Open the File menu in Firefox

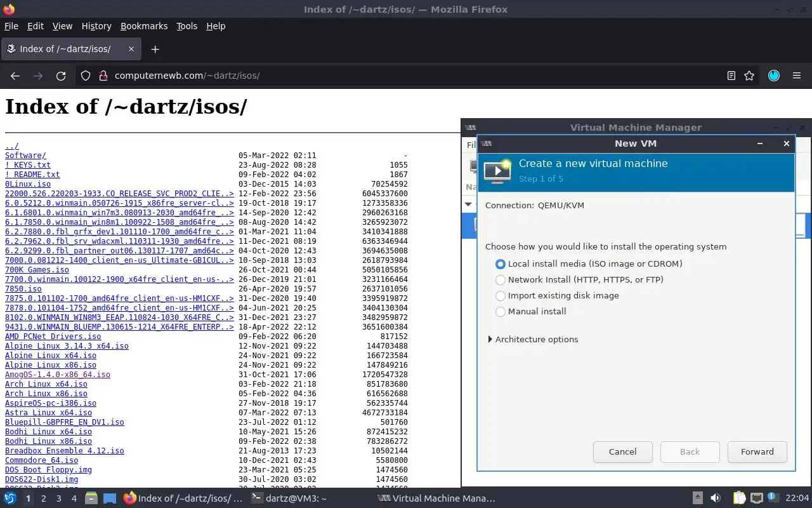click(x=11, y=26)
